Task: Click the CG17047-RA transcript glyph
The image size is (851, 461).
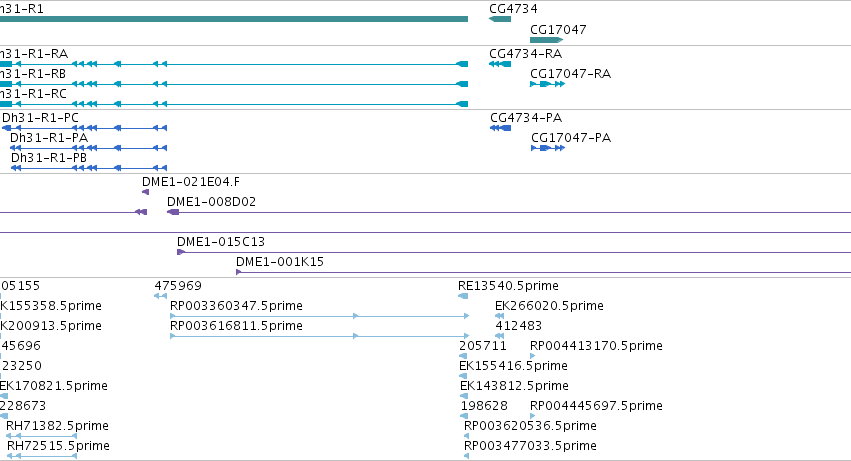Action: click(548, 84)
